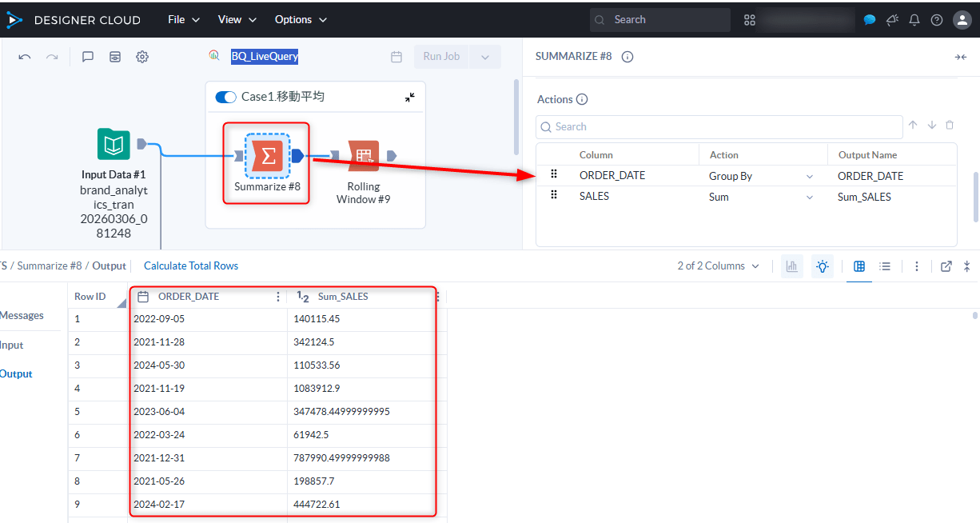Open the File menu
Image resolution: width=980 pixels, height=523 pixels.
point(183,19)
